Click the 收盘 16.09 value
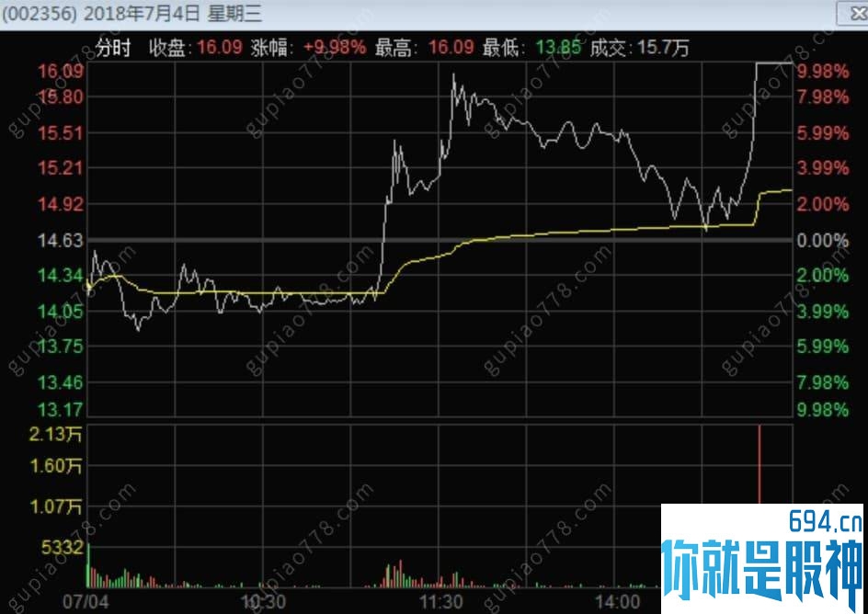The image size is (868, 614). point(220,48)
